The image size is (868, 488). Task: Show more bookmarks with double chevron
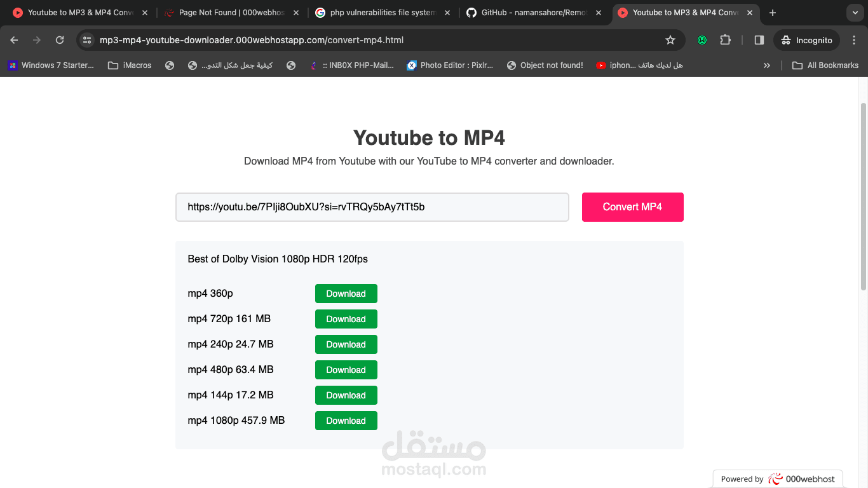tap(767, 65)
